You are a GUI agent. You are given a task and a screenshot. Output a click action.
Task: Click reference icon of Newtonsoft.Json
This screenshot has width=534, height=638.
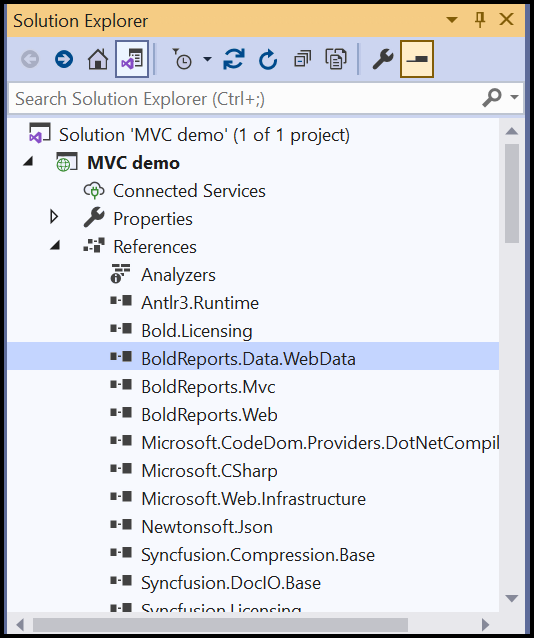click(121, 525)
